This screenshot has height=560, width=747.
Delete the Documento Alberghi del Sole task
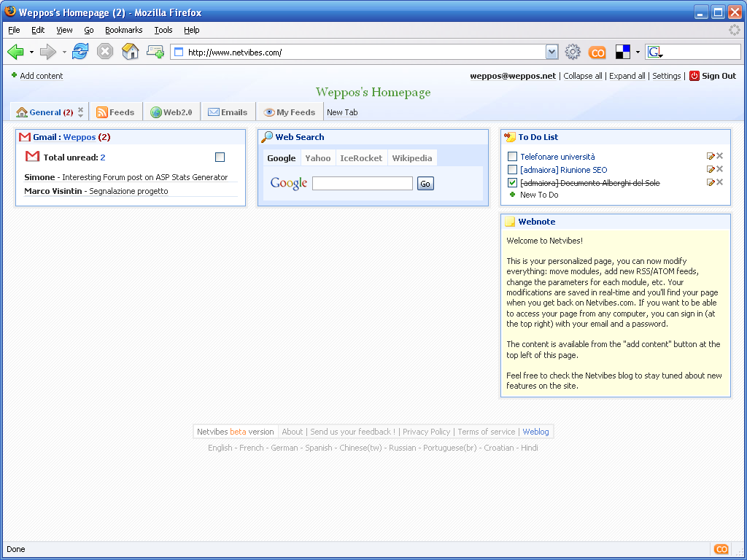(720, 182)
